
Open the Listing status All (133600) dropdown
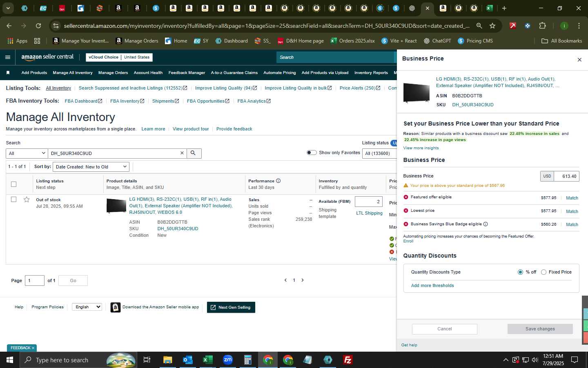click(379, 153)
